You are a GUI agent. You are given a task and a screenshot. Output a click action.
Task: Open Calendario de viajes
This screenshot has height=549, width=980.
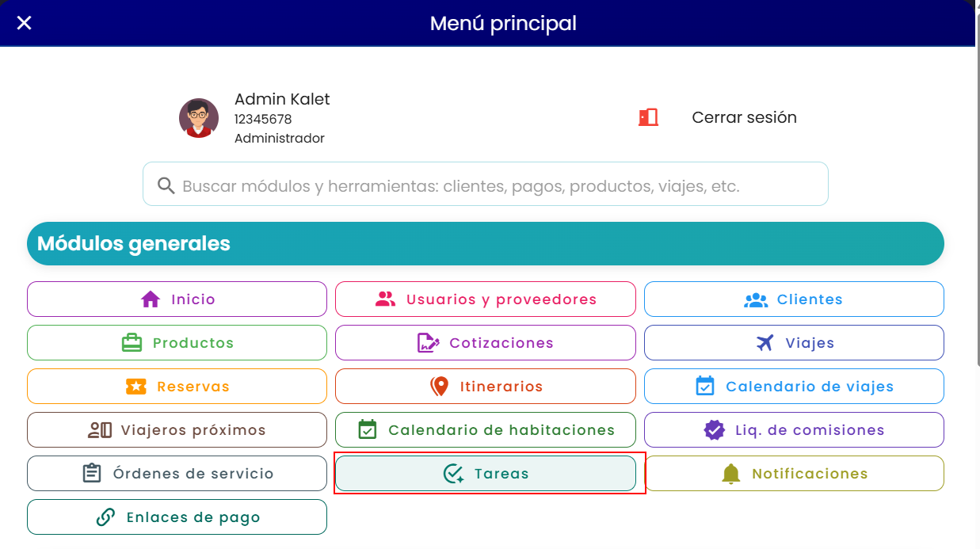(794, 387)
